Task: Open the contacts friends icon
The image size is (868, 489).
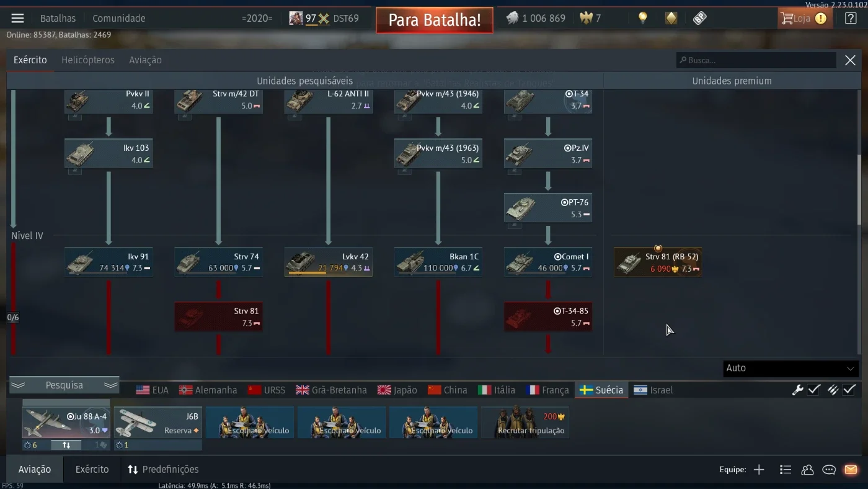Action: point(807,470)
